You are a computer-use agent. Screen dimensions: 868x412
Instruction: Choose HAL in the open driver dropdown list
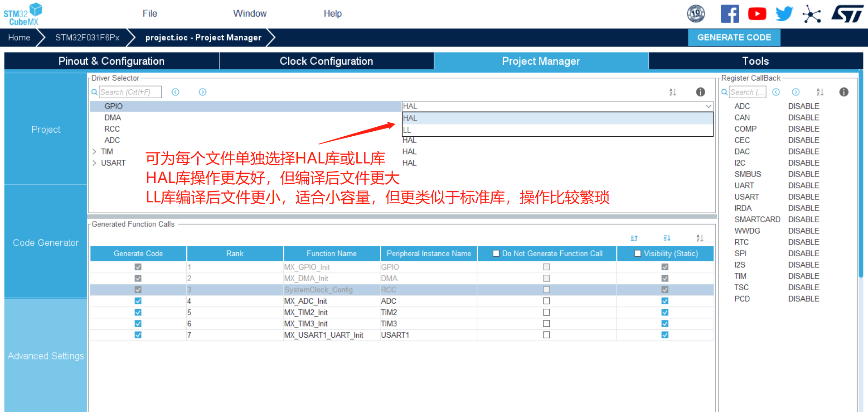(x=558, y=118)
